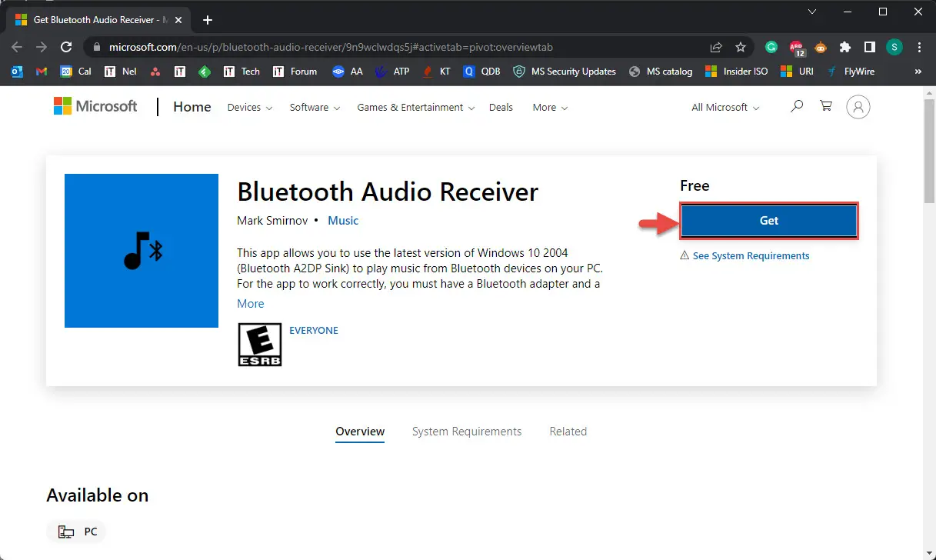Click the ESRB Everyone rating icon
This screenshot has height=560, width=936.
click(259, 344)
